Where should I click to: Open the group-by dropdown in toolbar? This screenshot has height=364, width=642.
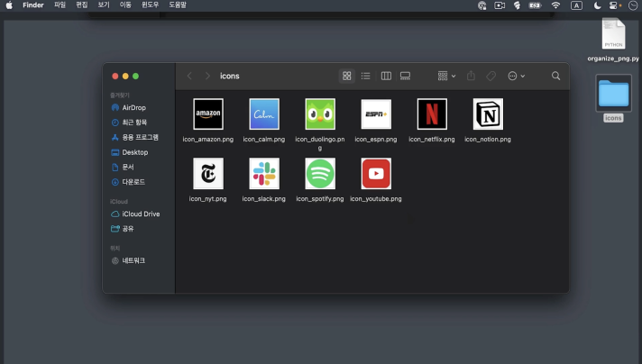[x=445, y=77]
